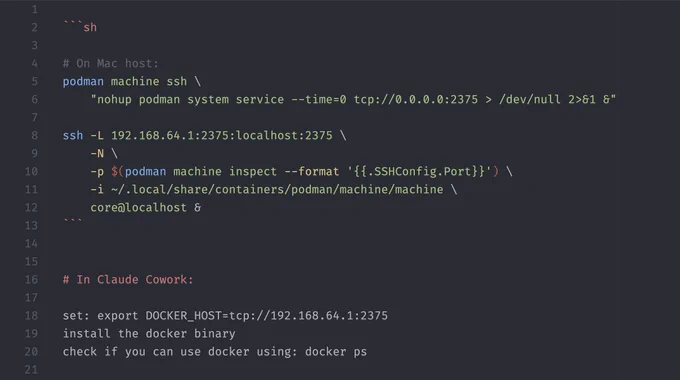Click line number 5 in the gutter
Screen dimensions: 680x380
pyautogui.click(x=34, y=82)
